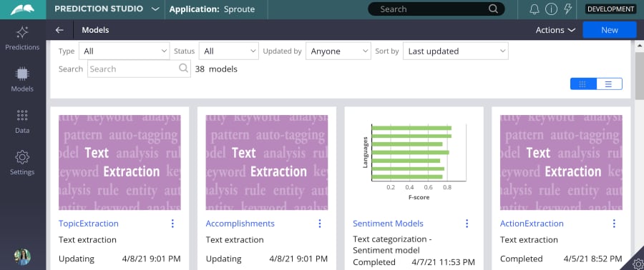Click the Application: Sproute label
The height and width of the screenshot is (270, 644).
pos(212,9)
